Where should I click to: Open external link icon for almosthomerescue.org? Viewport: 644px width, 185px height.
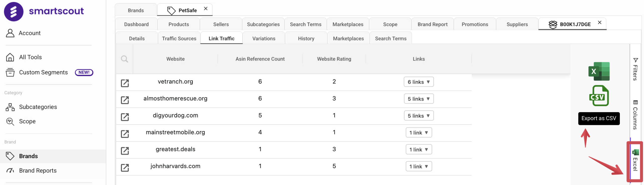(125, 100)
